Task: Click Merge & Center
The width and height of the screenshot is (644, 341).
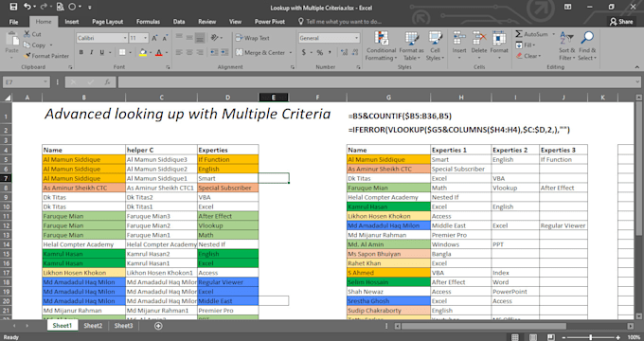Action: pos(260,53)
